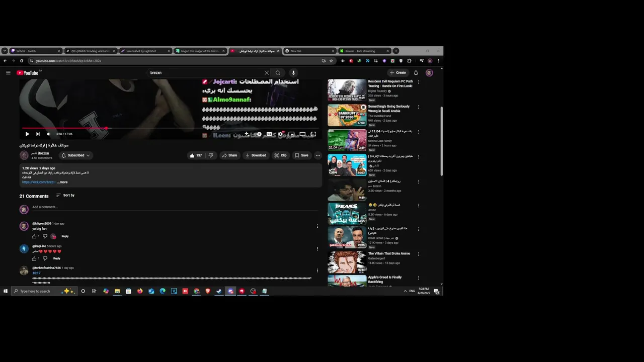644x362 pixels.
Task: Switch to the Screenshot by Lightshot tab
Action: pyautogui.click(x=145, y=51)
